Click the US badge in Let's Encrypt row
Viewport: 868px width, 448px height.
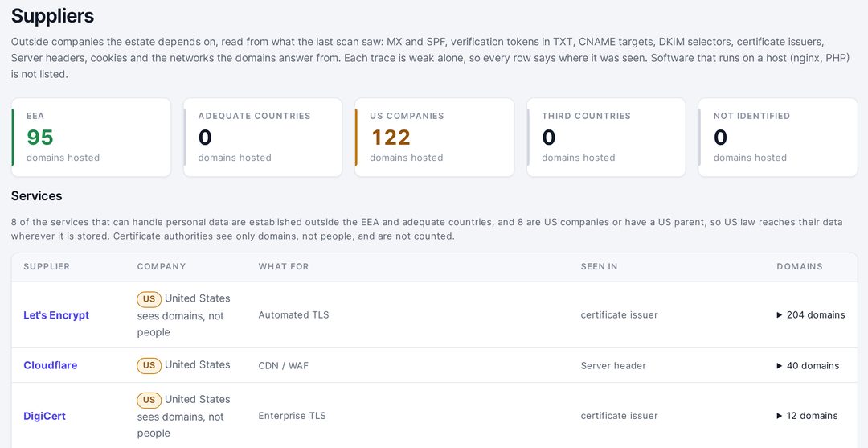tap(149, 298)
